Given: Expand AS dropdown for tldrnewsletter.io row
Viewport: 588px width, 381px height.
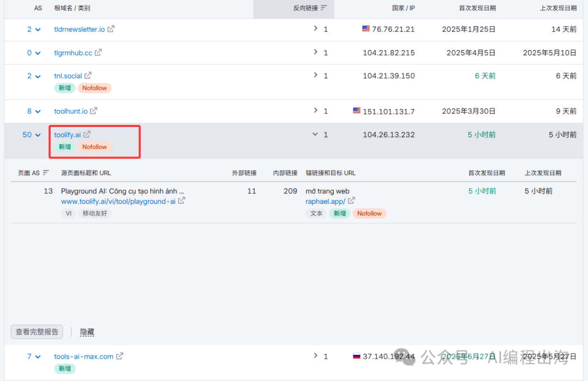Looking at the screenshot, I should pos(38,29).
